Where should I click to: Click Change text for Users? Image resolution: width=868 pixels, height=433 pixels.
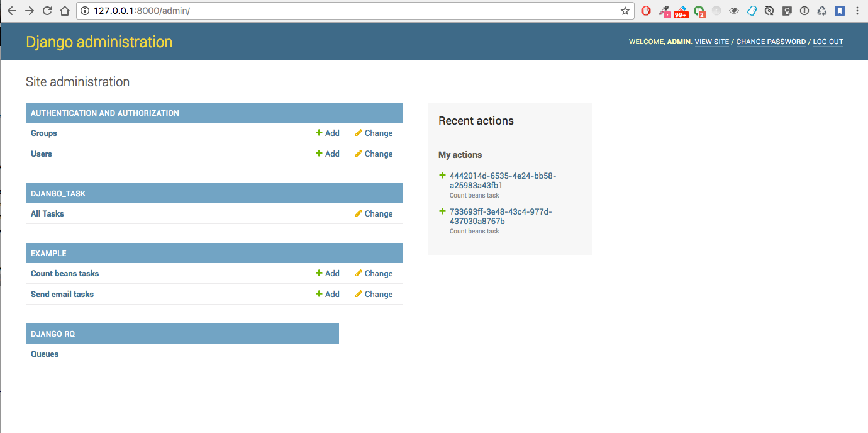379,154
